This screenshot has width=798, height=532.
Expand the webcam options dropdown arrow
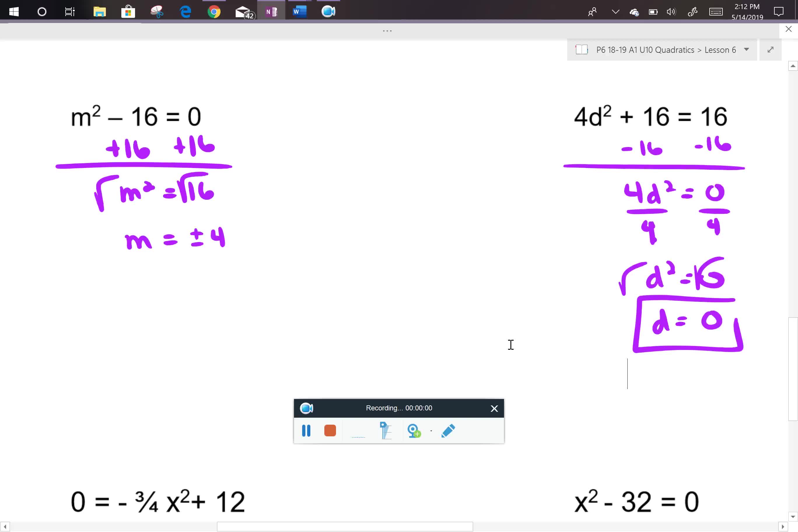431,431
